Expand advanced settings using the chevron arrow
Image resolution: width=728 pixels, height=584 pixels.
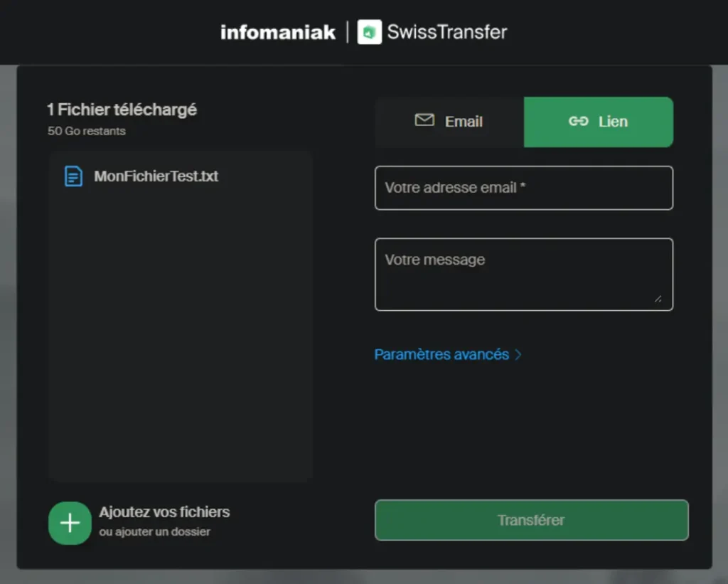click(x=518, y=354)
